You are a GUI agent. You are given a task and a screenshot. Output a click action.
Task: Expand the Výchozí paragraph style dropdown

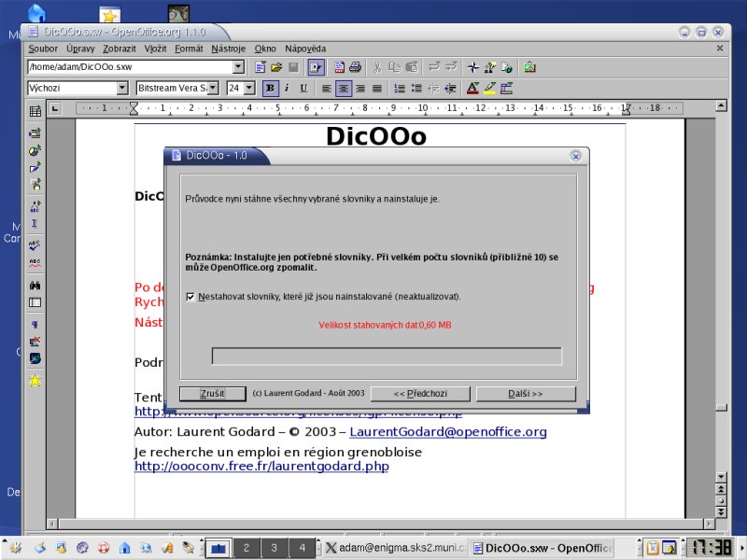click(122, 88)
